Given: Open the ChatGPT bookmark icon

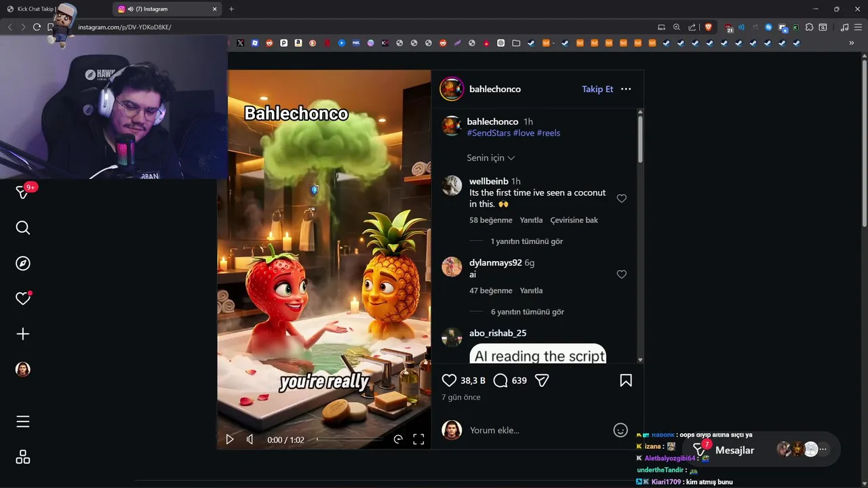Looking at the screenshot, I should [500, 43].
